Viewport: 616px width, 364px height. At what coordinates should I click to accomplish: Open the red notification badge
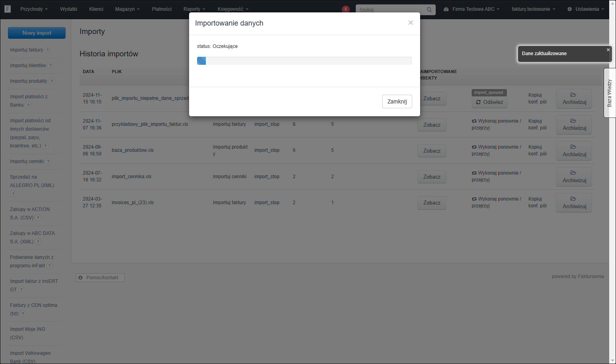(346, 9)
